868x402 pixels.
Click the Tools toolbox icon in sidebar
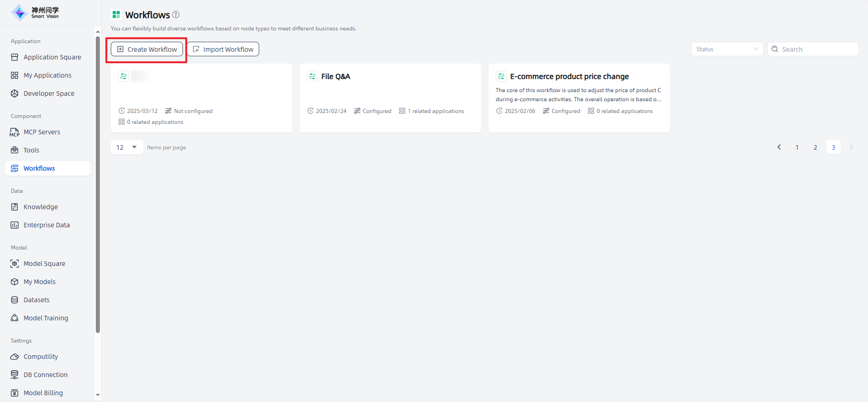(x=15, y=150)
